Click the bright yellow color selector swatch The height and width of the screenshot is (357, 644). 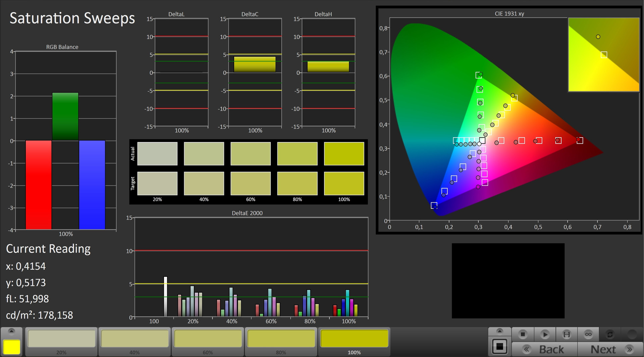11,347
